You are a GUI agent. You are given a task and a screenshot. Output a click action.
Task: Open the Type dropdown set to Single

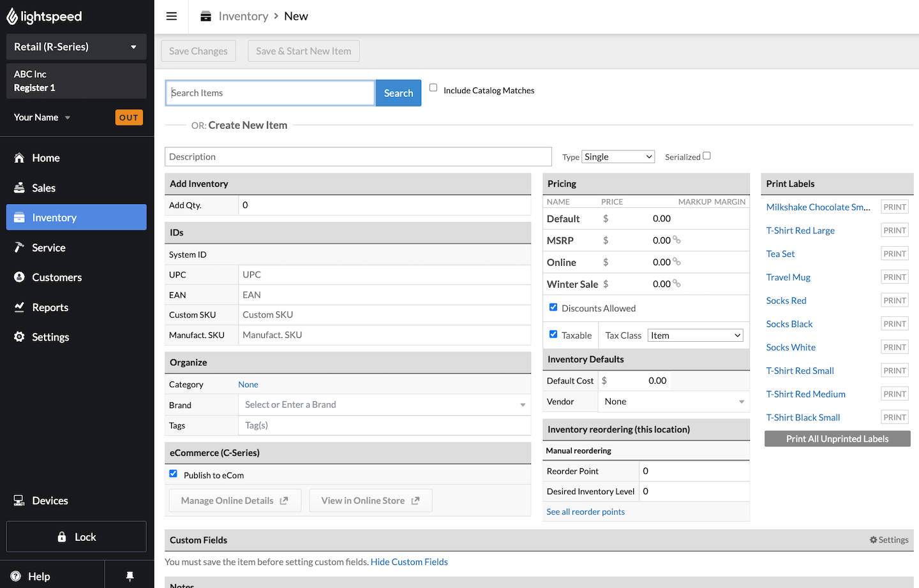click(618, 157)
